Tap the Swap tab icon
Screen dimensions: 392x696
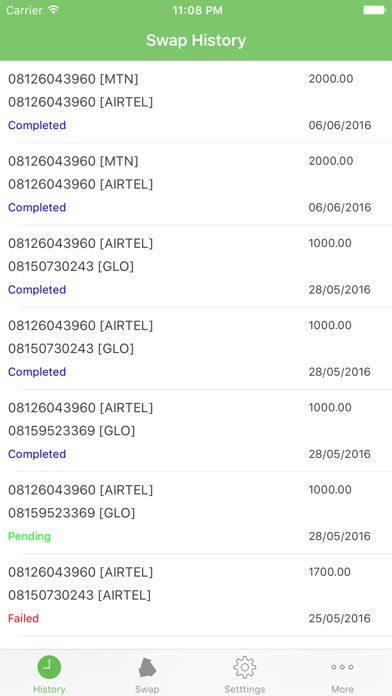click(147, 667)
